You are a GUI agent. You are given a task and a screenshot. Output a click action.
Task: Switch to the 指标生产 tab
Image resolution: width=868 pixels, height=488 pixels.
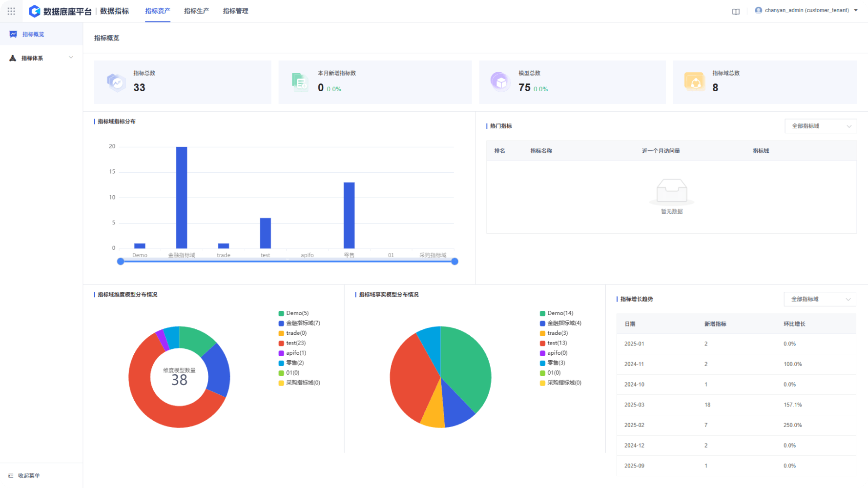click(x=196, y=11)
